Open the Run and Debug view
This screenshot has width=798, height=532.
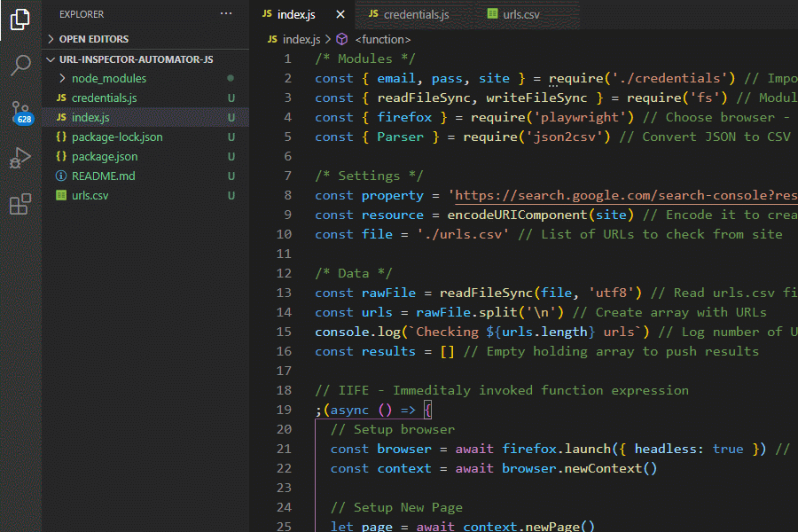[20, 159]
